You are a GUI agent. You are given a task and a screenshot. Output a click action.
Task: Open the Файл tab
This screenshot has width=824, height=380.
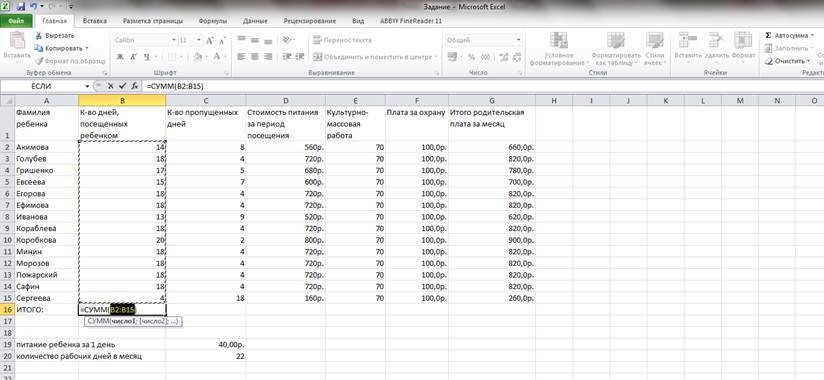pos(16,22)
